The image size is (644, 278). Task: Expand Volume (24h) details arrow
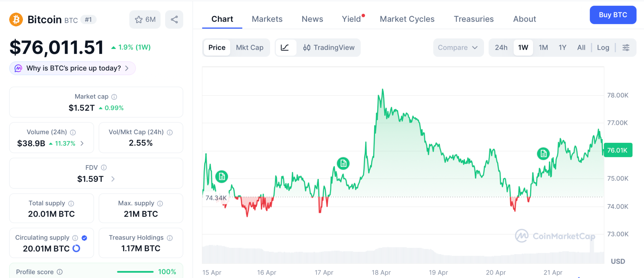[82, 143]
